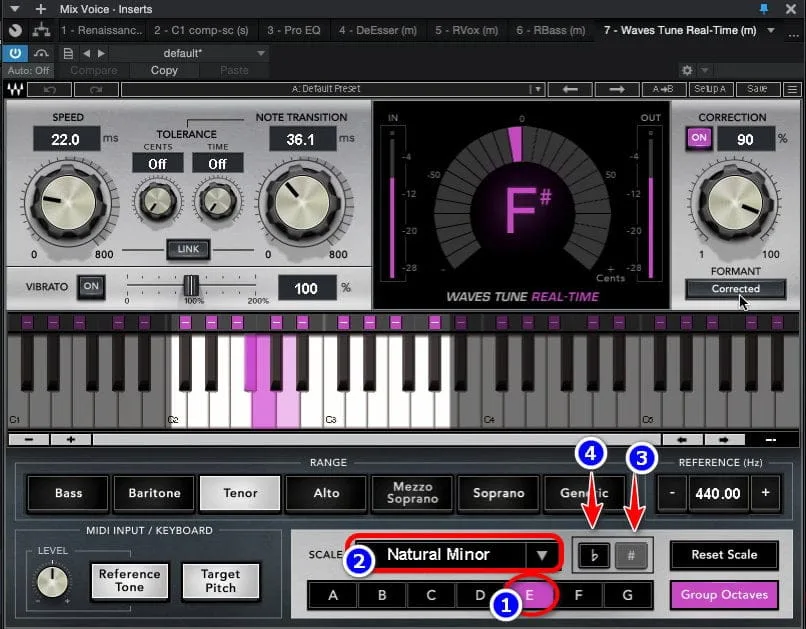Toggle the tolerance LINK button
Viewport: 806px width, 629px height.
pos(188,249)
